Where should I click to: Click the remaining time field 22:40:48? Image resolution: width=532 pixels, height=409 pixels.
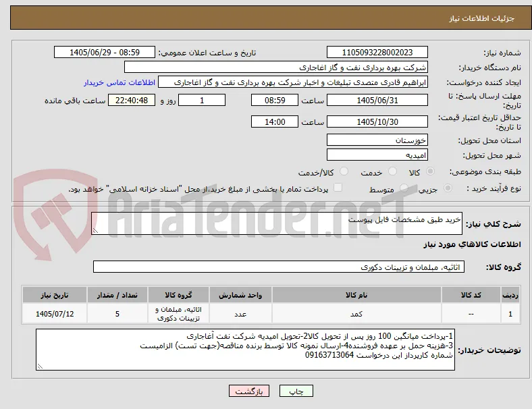click(x=132, y=101)
